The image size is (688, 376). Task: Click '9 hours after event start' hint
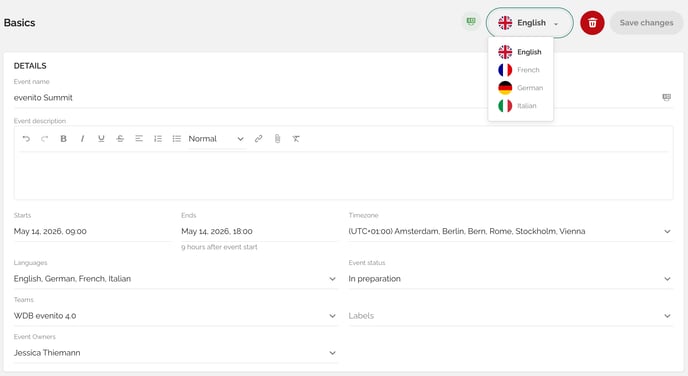point(219,247)
